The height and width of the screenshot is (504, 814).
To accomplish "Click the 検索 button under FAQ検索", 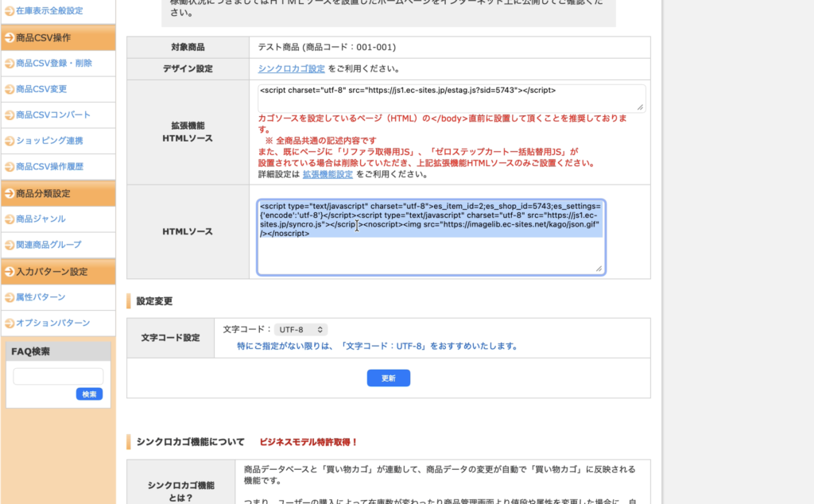I will pyautogui.click(x=89, y=394).
